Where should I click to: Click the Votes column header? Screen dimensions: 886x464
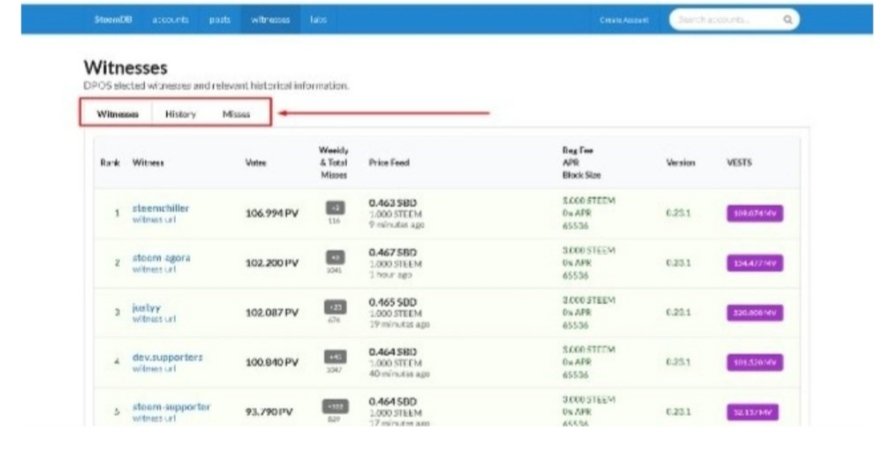[x=255, y=163]
